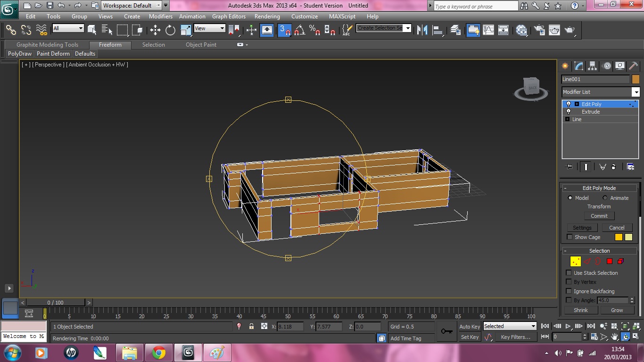Screen dimensions: 644x362
Task: Open the Render Setup icon
Action: tap(540, 31)
